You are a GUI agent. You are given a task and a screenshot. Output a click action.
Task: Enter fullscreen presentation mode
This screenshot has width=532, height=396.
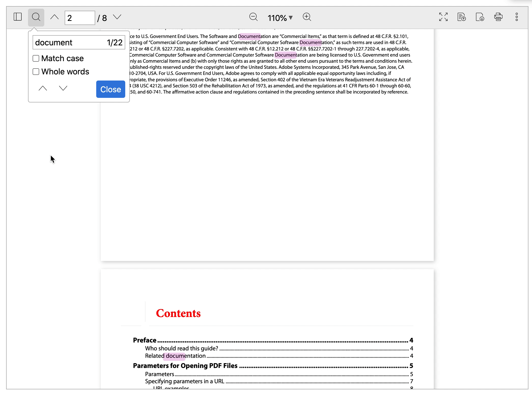coord(443,17)
